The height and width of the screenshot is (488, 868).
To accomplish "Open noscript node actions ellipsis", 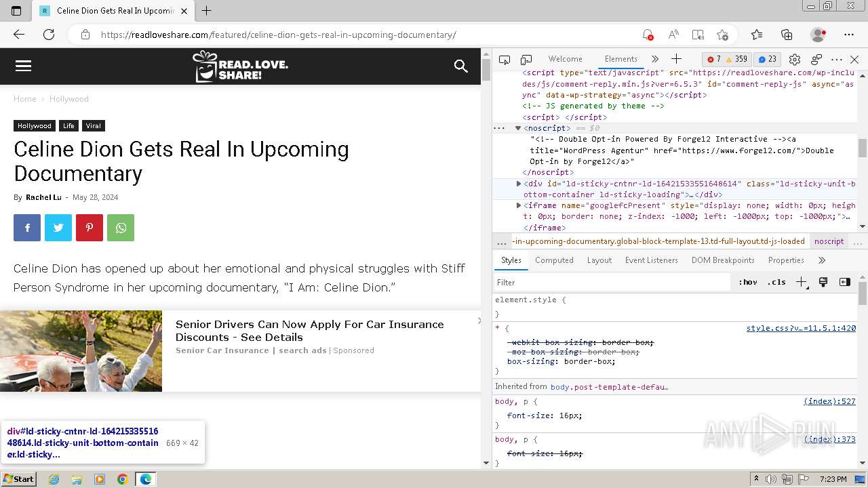I will [x=499, y=128].
